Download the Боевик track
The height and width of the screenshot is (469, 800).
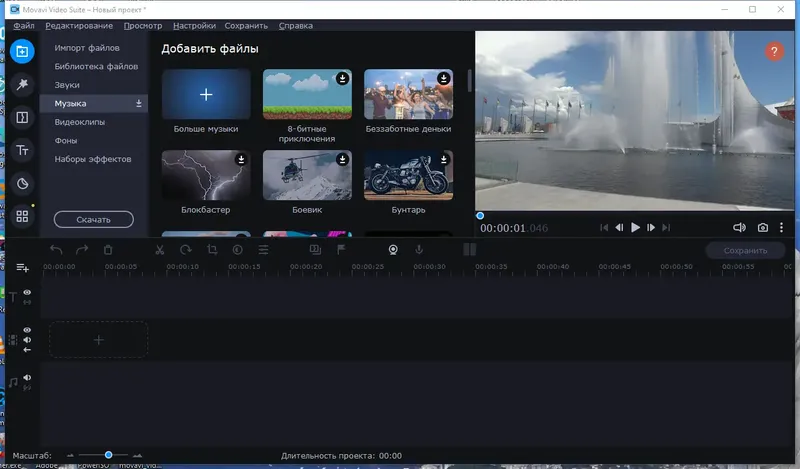tap(342, 160)
